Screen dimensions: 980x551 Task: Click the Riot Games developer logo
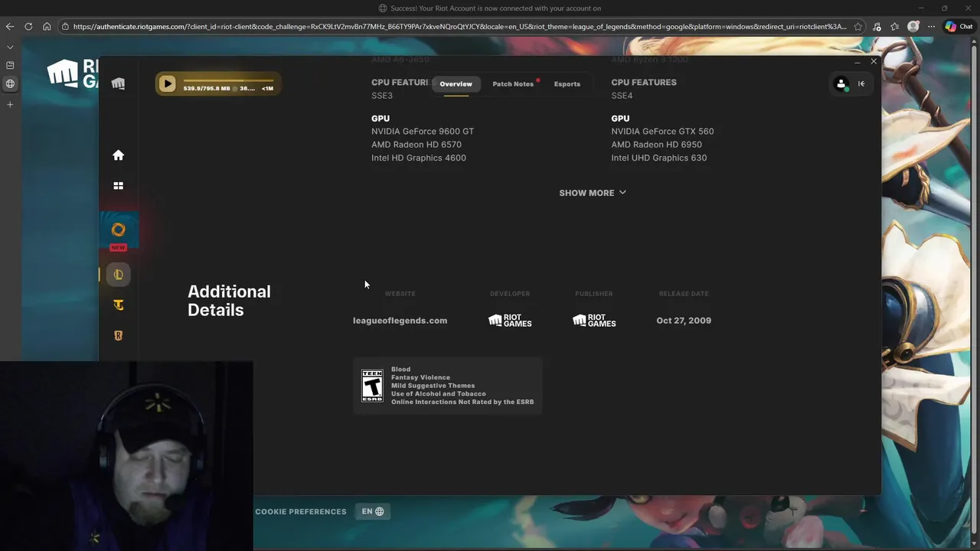[510, 321]
